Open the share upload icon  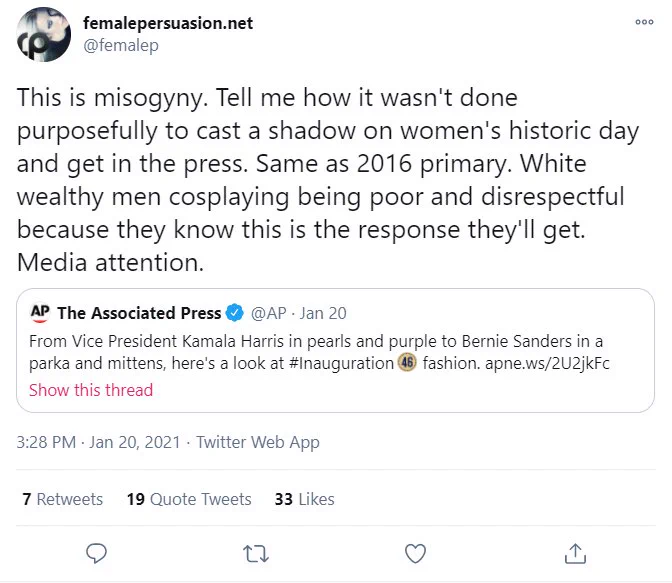pyautogui.click(x=575, y=553)
